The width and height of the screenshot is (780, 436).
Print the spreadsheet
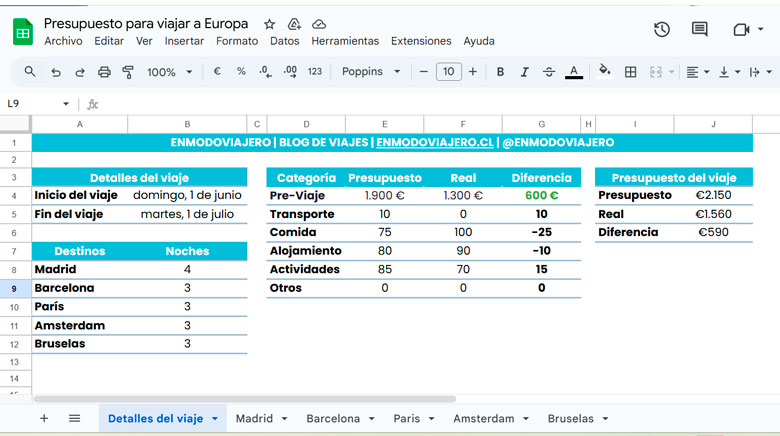click(x=104, y=72)
